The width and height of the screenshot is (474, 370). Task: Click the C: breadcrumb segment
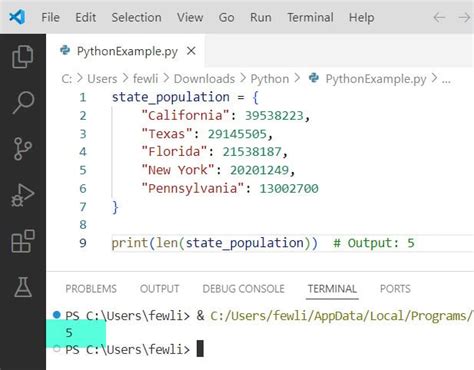pyautogui.click(x=67, y=79)
